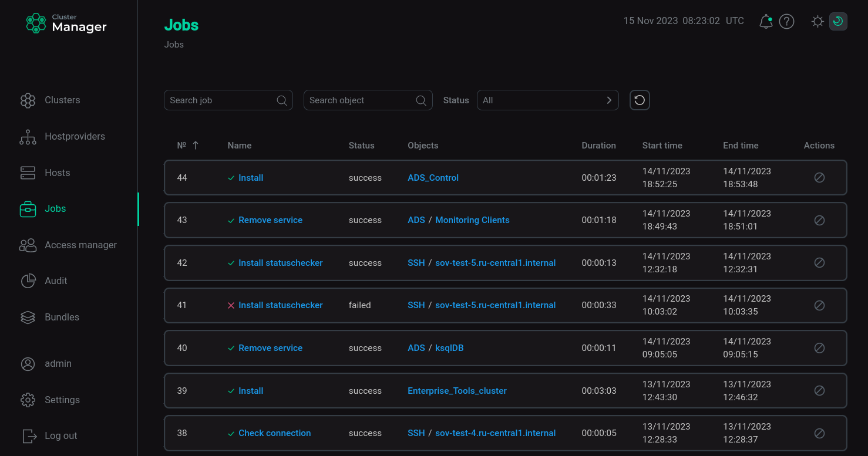Click the Jobs breadcrumb
This screenshot has height=456, width=868.
[174, 45]
